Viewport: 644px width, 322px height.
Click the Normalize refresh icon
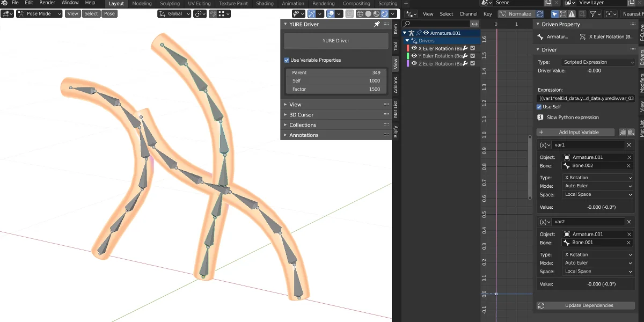pos(540,13)
